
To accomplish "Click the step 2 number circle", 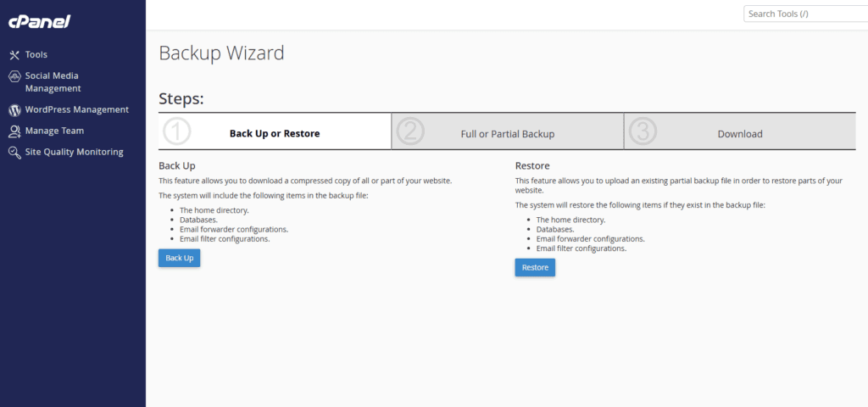I will pyautogui.click(x=410, y=133).
